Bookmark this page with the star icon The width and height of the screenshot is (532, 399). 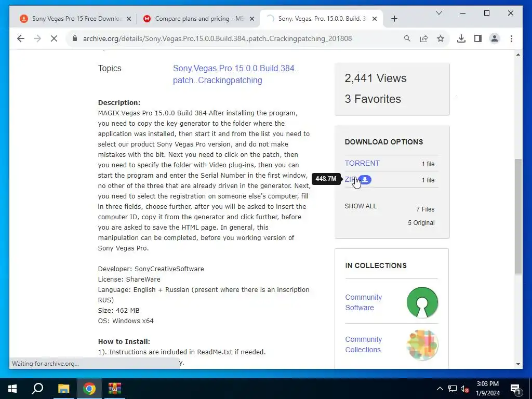coord(441,38)
